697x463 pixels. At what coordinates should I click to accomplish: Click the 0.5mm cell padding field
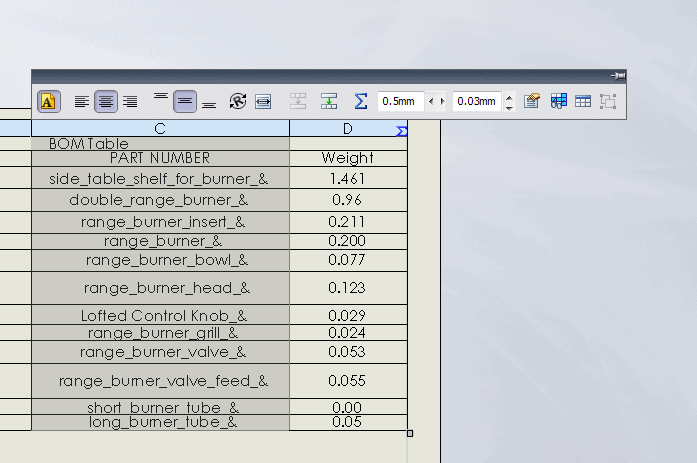[x=399, y=101]
